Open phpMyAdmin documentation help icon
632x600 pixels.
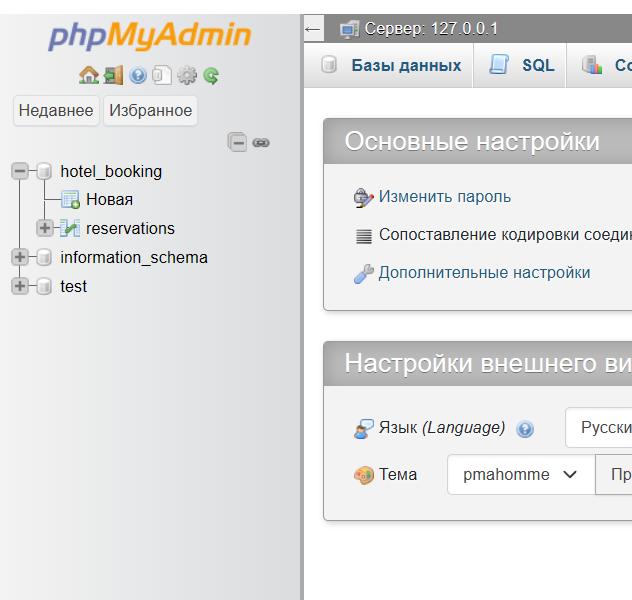pyautogui.click(x=138, y=75)
